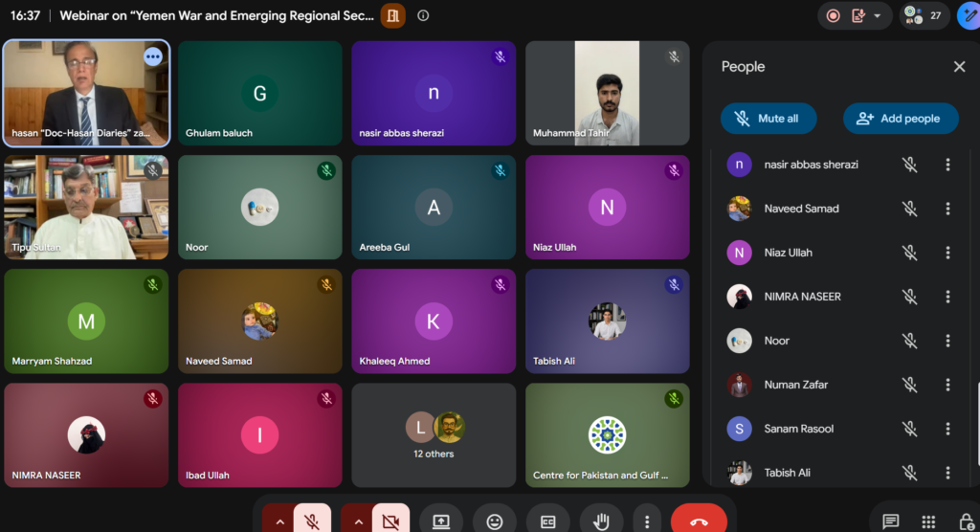Open the activities grid icon
Screen dimensions: 980x532
coord(928,521)
